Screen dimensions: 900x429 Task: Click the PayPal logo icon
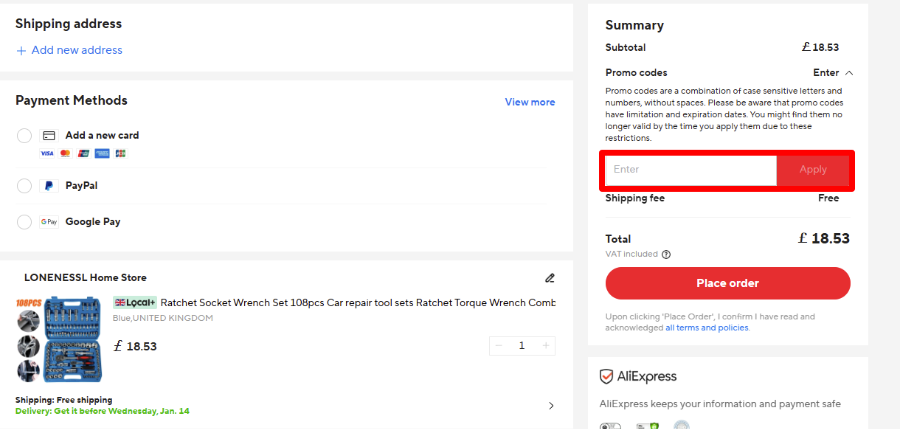pyautogui.click(x=49, y=186)
